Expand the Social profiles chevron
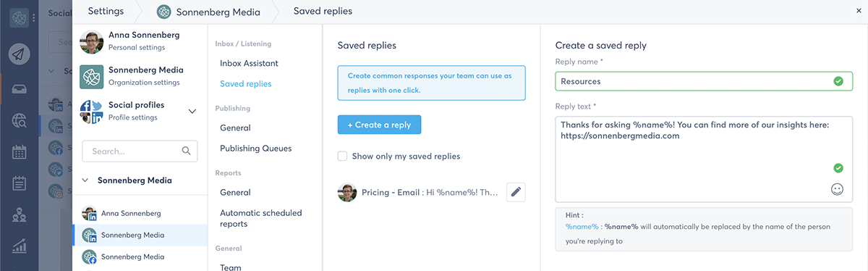 point(192,111)
